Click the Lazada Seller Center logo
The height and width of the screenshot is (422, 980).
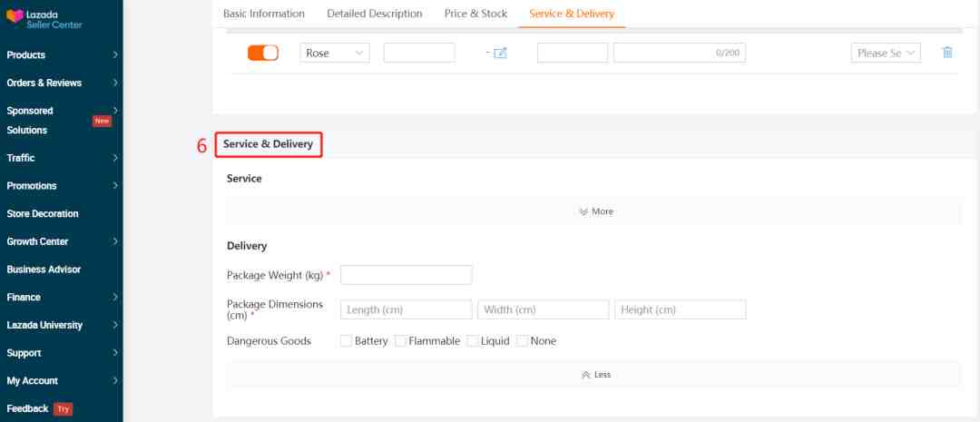click(44, 19)
